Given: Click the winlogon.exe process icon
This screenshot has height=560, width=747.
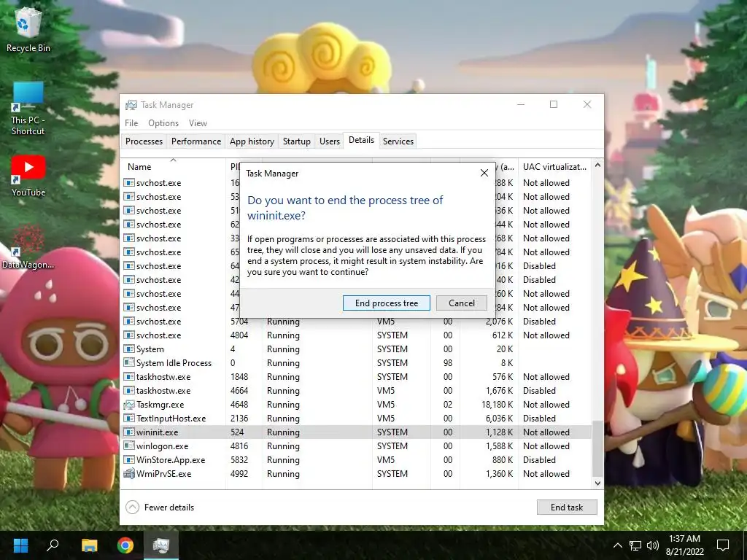Looking at the screenshot, I should click(x=128, y=446).
